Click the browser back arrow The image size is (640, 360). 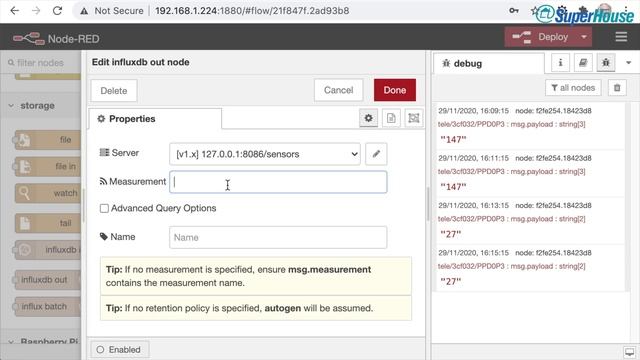(15, 11)
